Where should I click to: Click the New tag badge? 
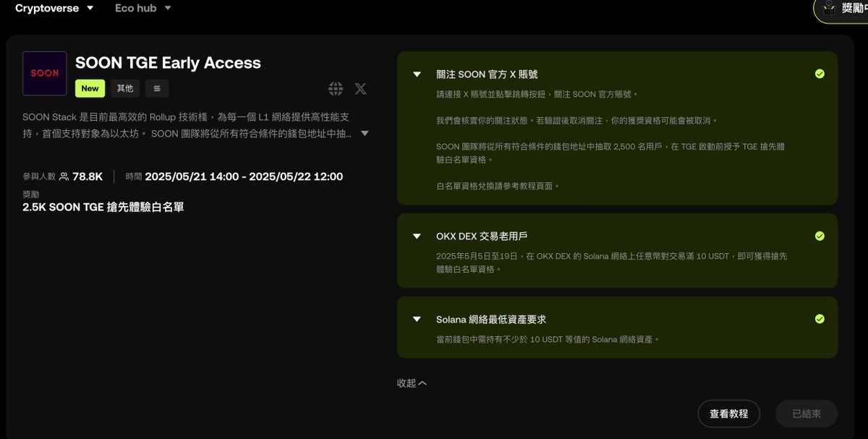click(x=90, y=88)
